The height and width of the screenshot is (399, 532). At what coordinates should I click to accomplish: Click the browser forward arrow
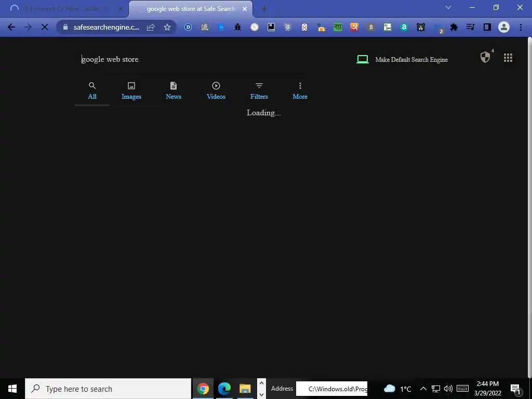pyautogui.click(x=28, y=27)
